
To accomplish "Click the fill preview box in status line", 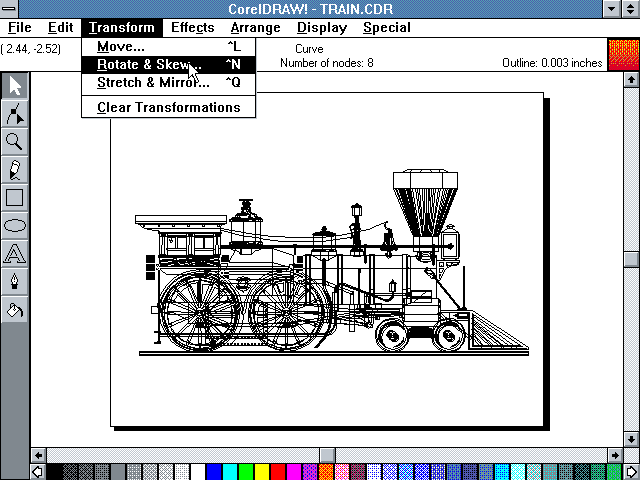I will [x=624, y=55].
